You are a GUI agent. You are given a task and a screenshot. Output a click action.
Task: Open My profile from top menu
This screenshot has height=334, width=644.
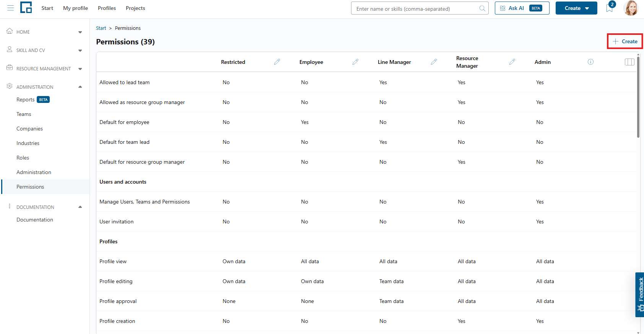click(75, 8)
